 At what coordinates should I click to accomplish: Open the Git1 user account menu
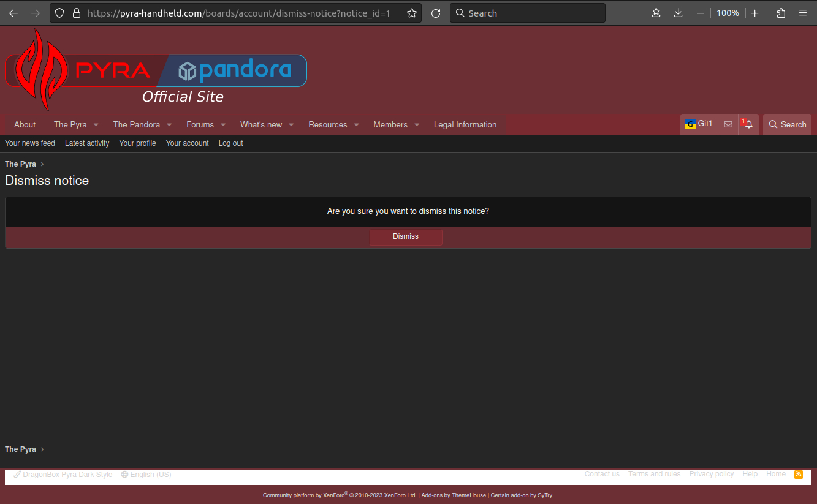(699, 124)
